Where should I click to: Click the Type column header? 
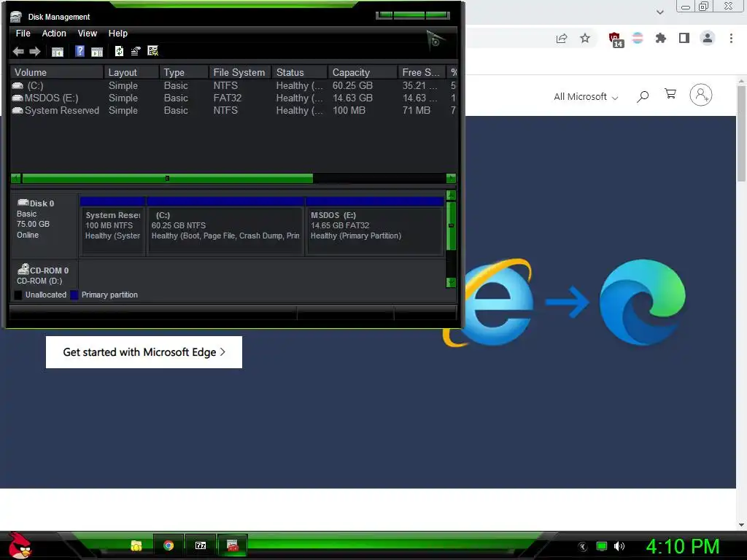[185, 72]
